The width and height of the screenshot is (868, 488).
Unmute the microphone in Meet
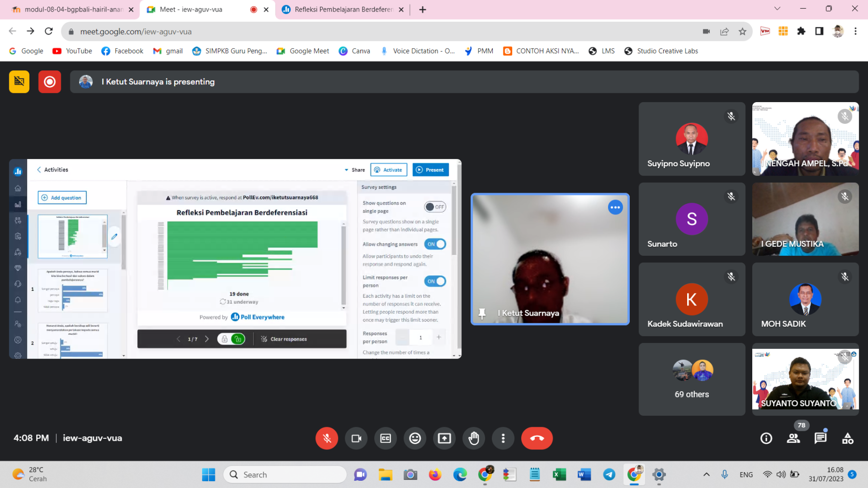(x=326, y=438)
